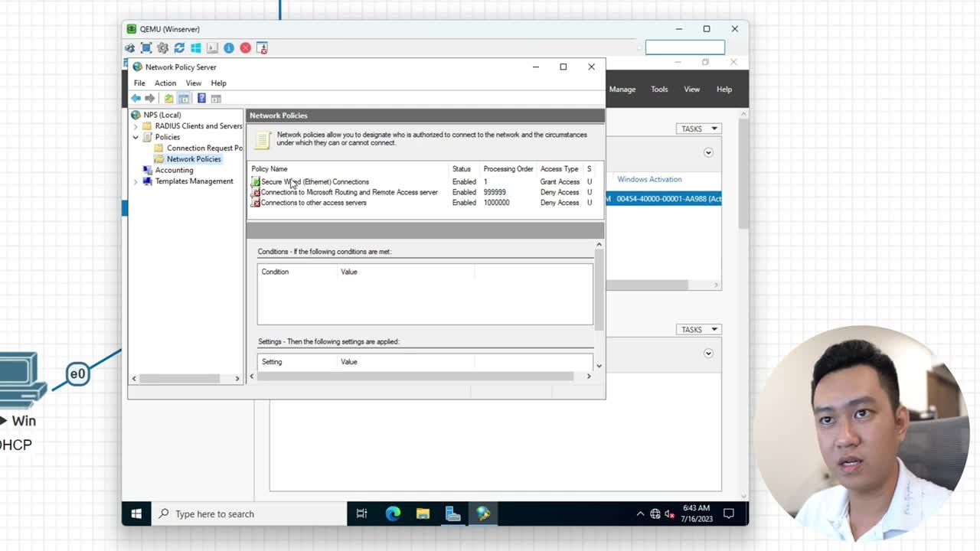Open Server Manager's Help menu

(724, 89)
